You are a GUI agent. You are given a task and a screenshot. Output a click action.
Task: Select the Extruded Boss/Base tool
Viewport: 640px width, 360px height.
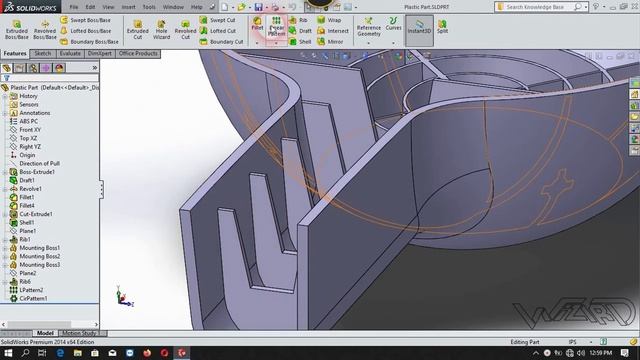(x=17, y=30)
